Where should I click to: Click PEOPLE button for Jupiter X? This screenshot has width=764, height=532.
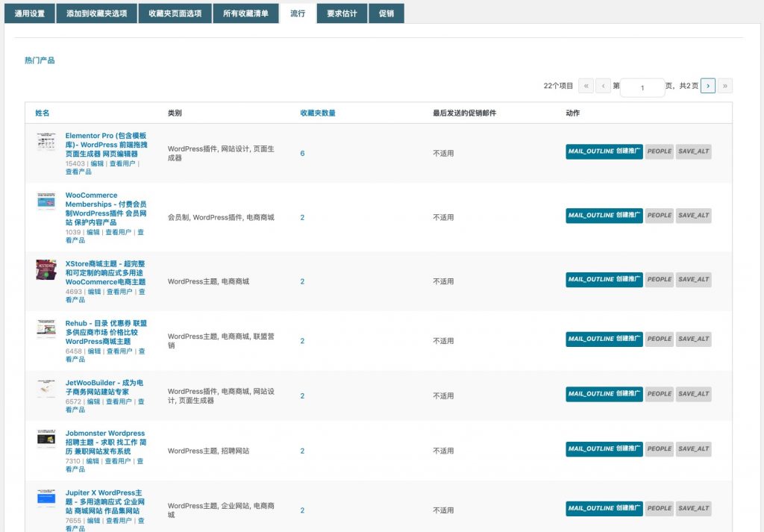[660, 509]
